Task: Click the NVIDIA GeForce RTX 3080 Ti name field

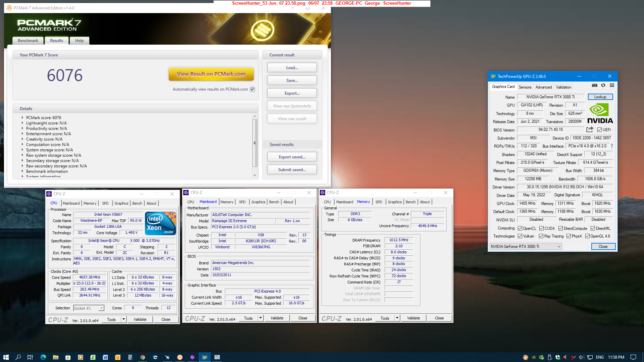Action: click(550, 97)
